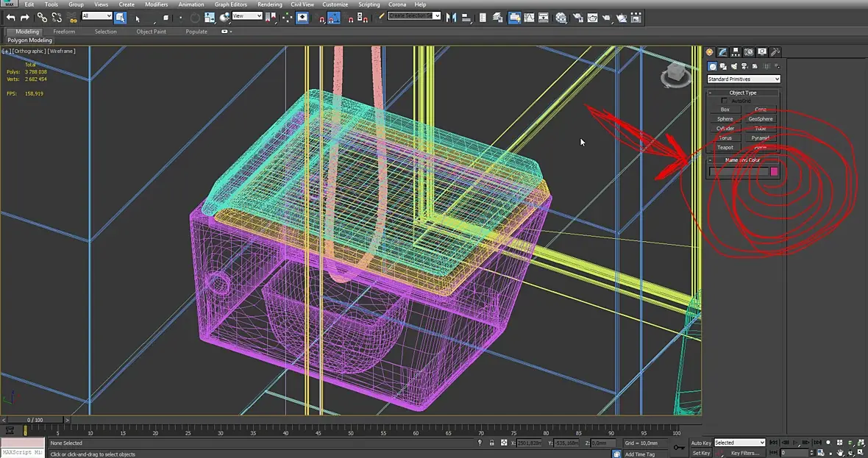Viewport: 868px width, 458px height.
Task: Click the Sphere primitive button
Action: pos(725,119)
